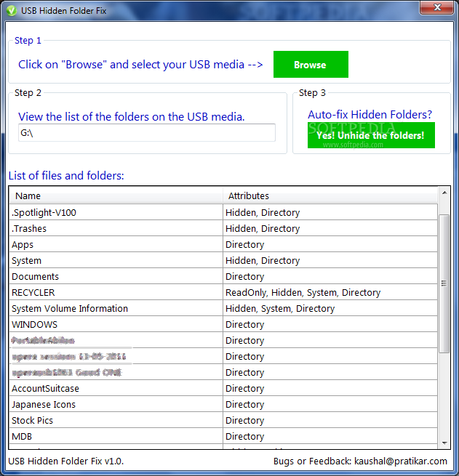The height and width of the screenshot is (476, 459).
Task: Click the Name column header
Action: pos(116,195)
